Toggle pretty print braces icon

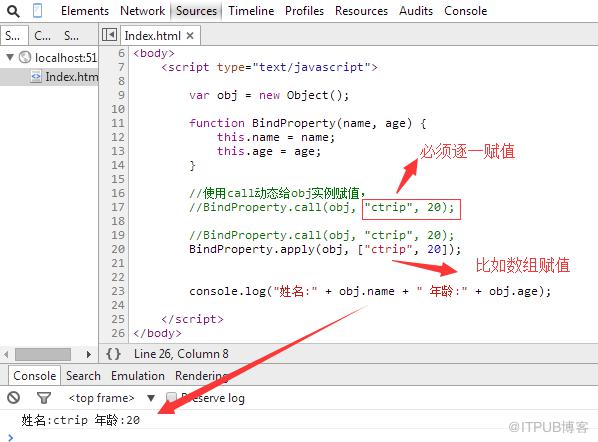click(x=113, y=354)
